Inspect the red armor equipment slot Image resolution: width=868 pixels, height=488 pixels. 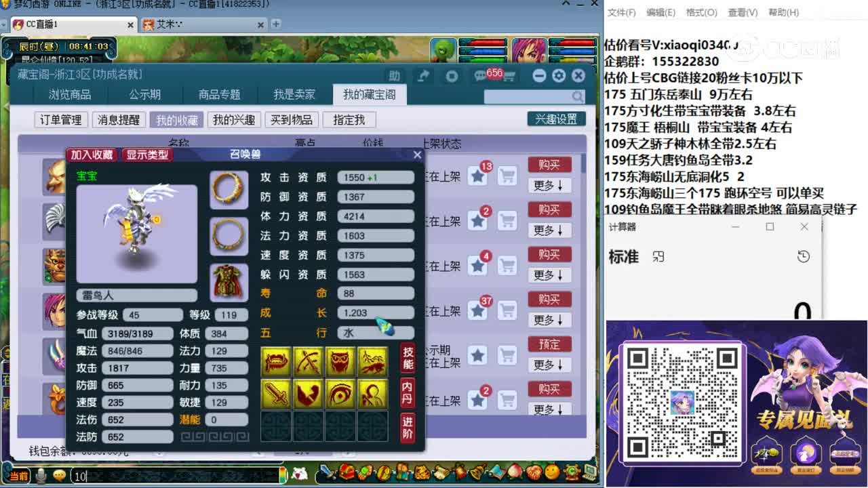[x=229, y=282]
